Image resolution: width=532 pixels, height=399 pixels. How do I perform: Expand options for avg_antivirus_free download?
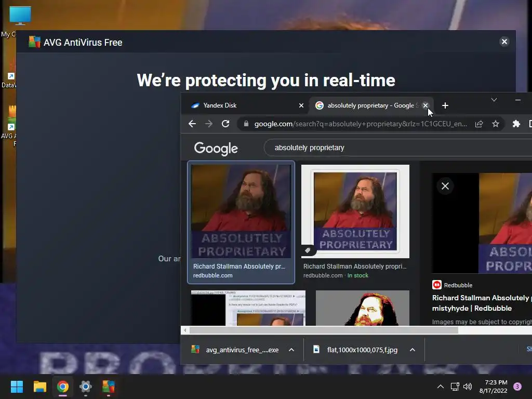tap(291, 350)
